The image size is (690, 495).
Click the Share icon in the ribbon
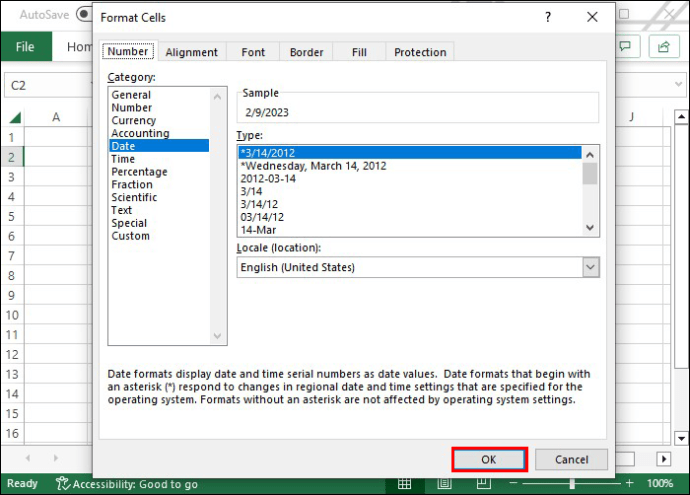tap(662, 47)
